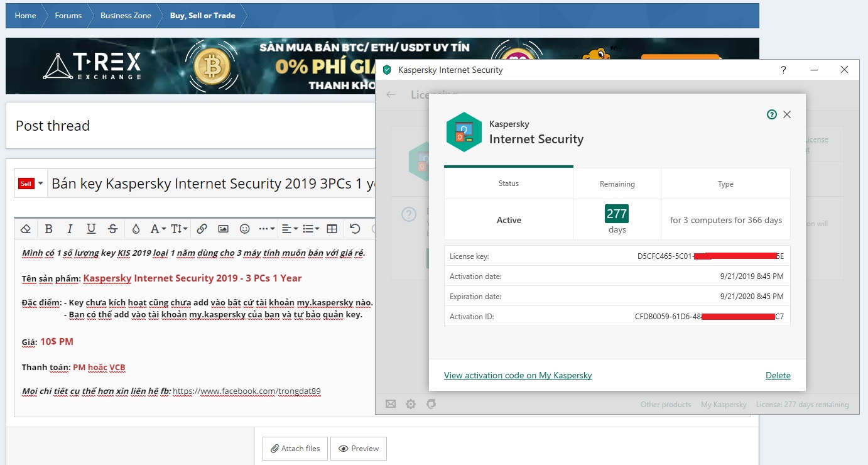This screenshot has height=465, width=868.
Task: Toggle underline formatting in the editor
Action: pyautogui.click(x=91, y=229)
